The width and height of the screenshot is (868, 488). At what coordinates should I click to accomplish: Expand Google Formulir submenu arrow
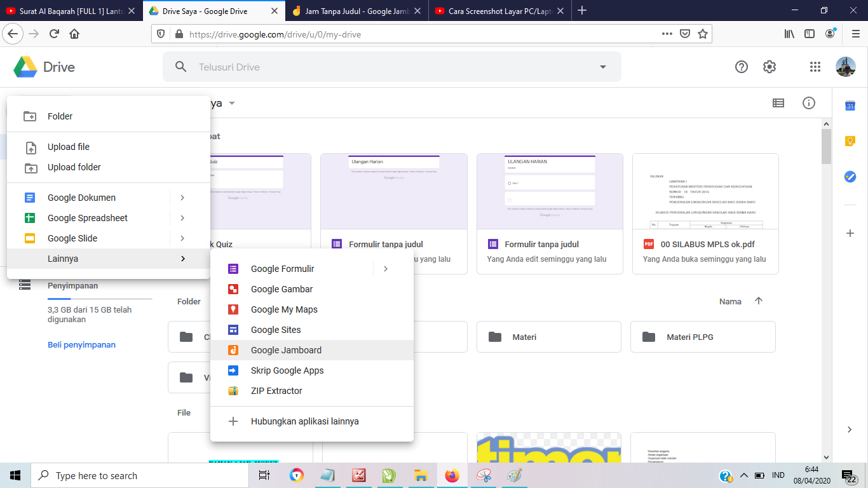coord(386,269)
